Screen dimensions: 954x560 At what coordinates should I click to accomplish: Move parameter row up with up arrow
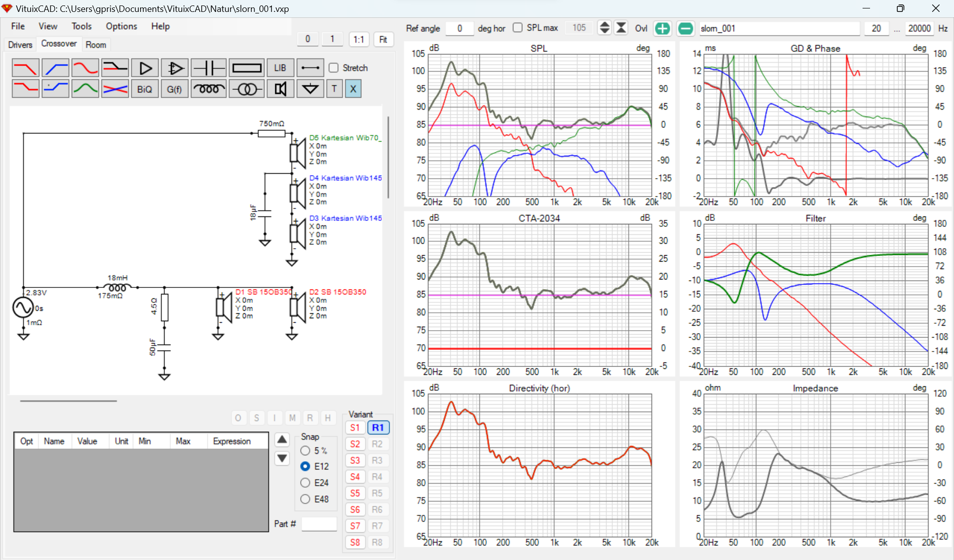(x=282, y=439)
